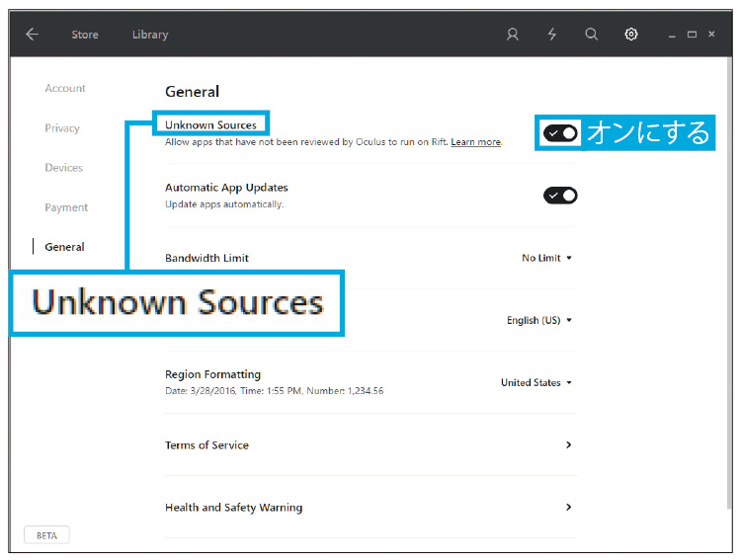Minimize the Oculus window
The height and width of the screenshot is (560, 740).
pyautogui.click(x=672, y=36)
